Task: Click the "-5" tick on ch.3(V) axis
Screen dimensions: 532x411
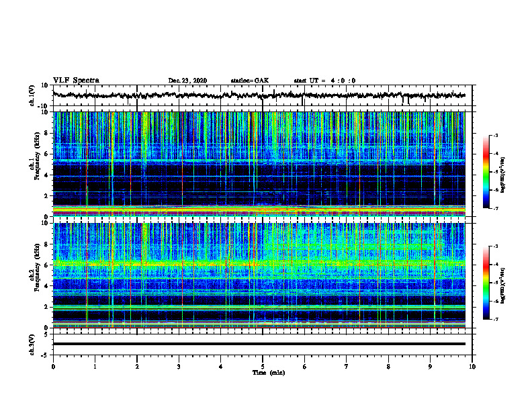Action: 45,355
